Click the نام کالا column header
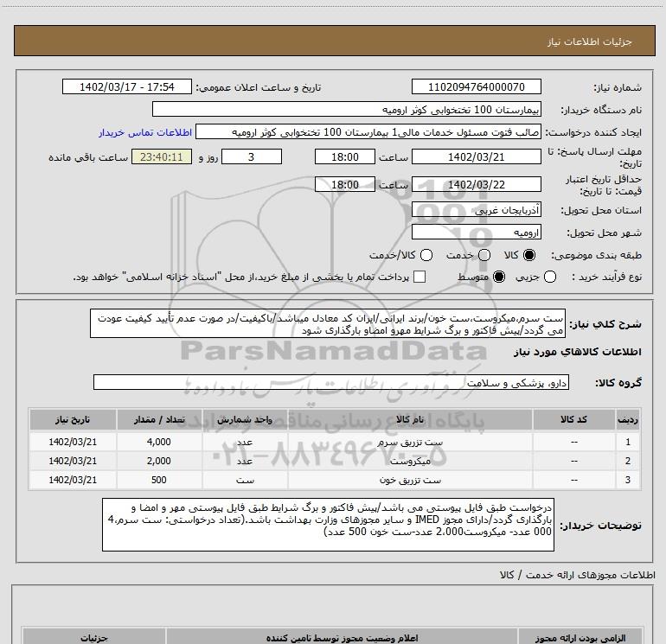This screenshot has height=644, width=666. (x=410, y=419)
